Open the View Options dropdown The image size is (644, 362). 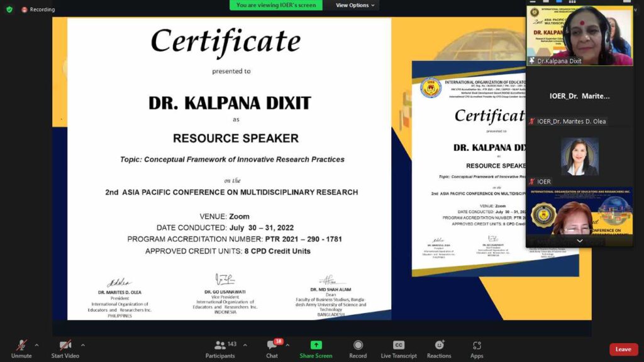pyautogui.click(x=355, y=5)
